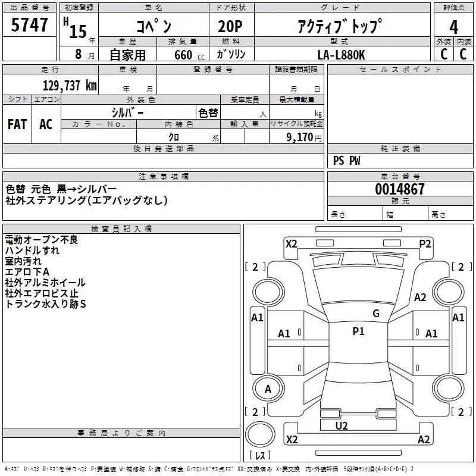Click the lot number 5747
The width and height of the screenshot is (476, 476).
[30, 25]
